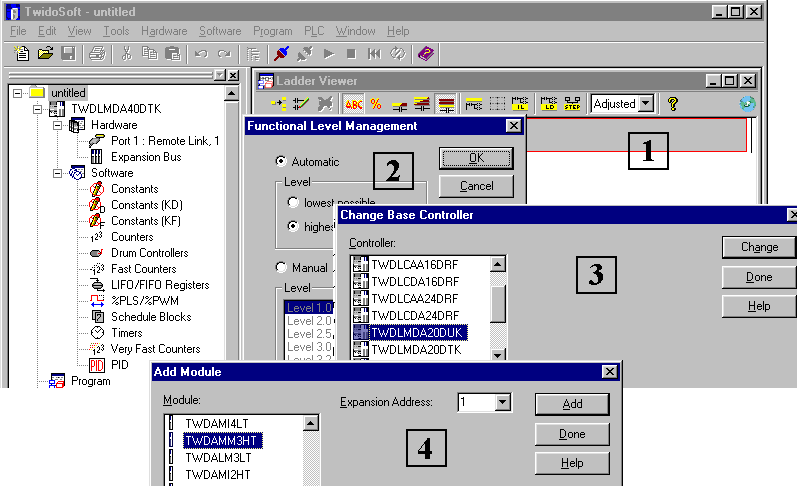Open the File menu
797x489 pixels.
pos(18,31)
